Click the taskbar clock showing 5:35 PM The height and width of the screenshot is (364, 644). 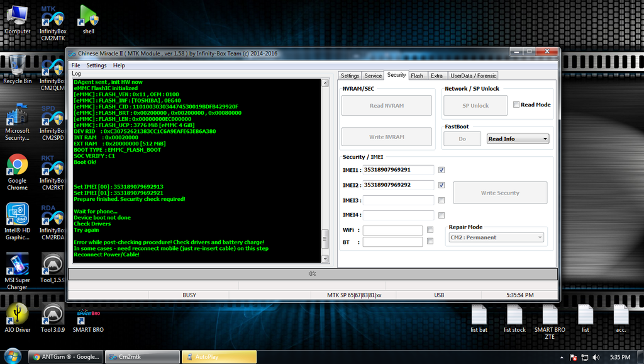pyautogui.click(x=619, y=358)
